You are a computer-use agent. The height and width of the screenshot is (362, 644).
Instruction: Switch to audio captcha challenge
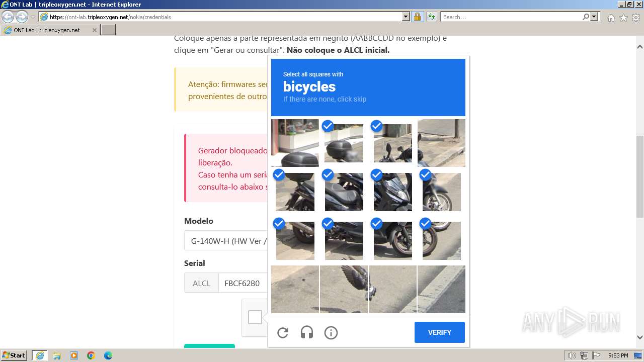click(x=307, y=332)
